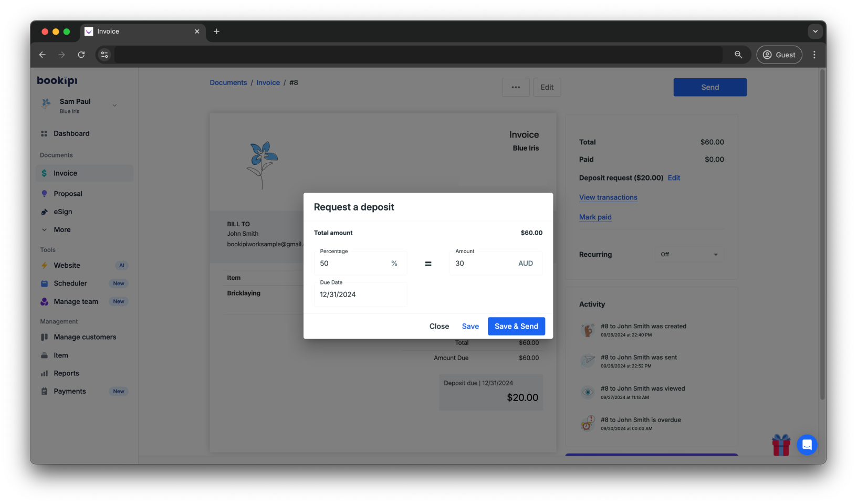
Task: Click the gift box reward icon
Action: tap(781, 445)
